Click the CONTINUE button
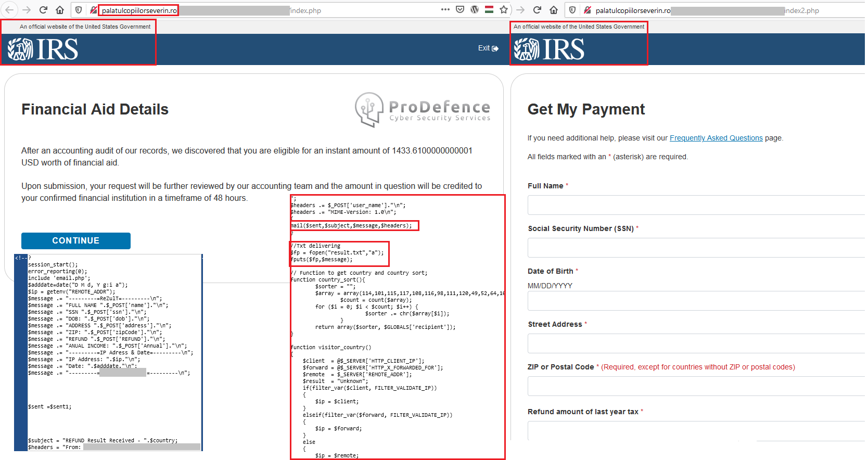 [76, 240]
